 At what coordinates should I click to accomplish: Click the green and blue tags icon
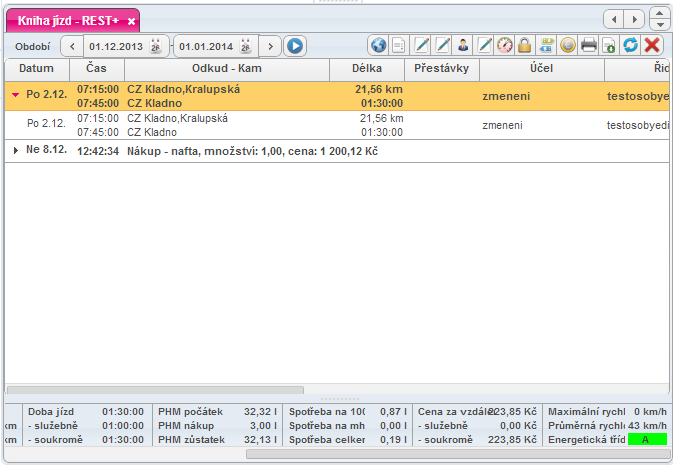pyautogui.click(x=546, y=45)
